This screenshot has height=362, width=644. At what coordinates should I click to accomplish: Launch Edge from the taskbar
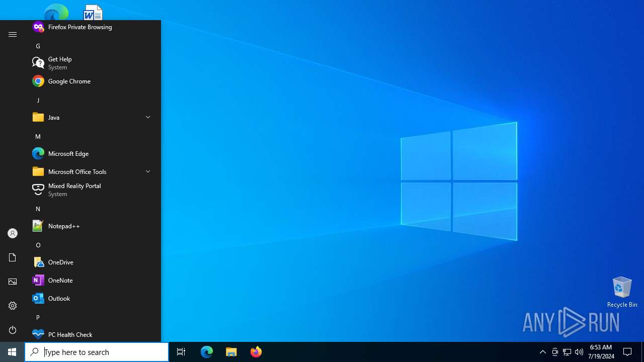[207, 352]
